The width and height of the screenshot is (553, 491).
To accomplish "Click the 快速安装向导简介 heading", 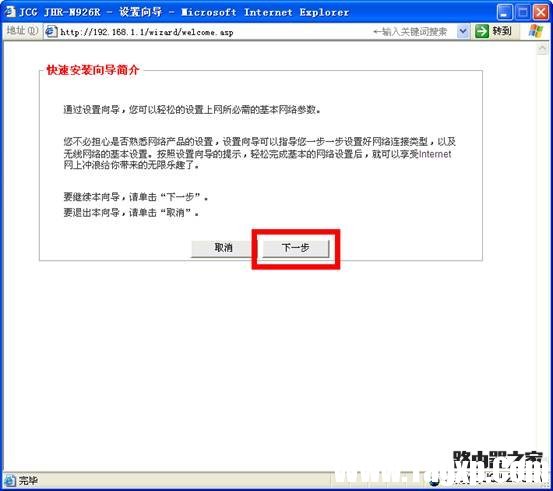I will point(93,70).
